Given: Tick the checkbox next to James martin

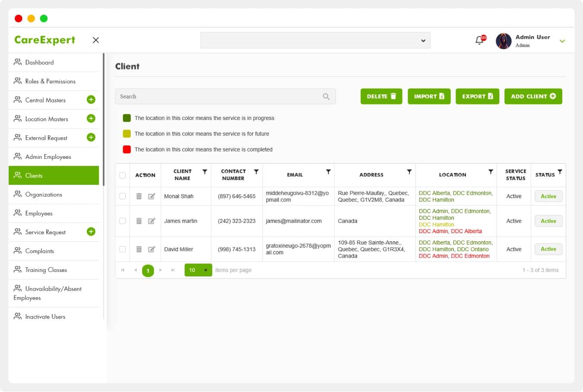Looking at the screenshot, I should 122,221.
